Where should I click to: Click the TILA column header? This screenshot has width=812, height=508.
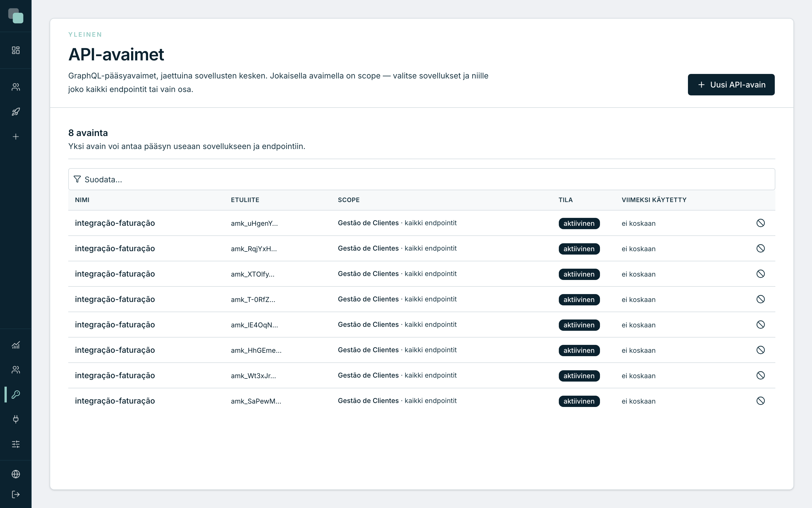click(x=565, y=200)
